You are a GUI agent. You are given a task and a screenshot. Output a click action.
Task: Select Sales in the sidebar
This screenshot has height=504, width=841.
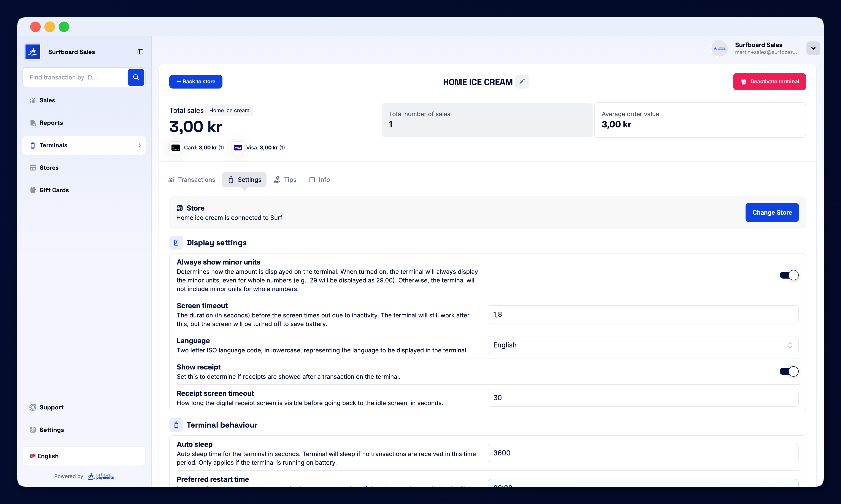pos(47,100)
